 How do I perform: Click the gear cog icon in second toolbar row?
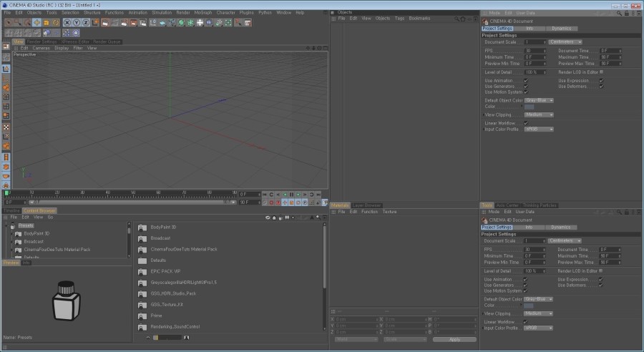(x=76, y=32)
